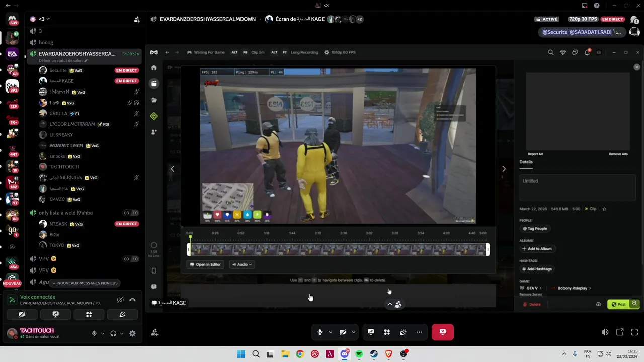Open the Medal home icon in shared screen
Screen dimensions: 644x362
coord(154,67)
